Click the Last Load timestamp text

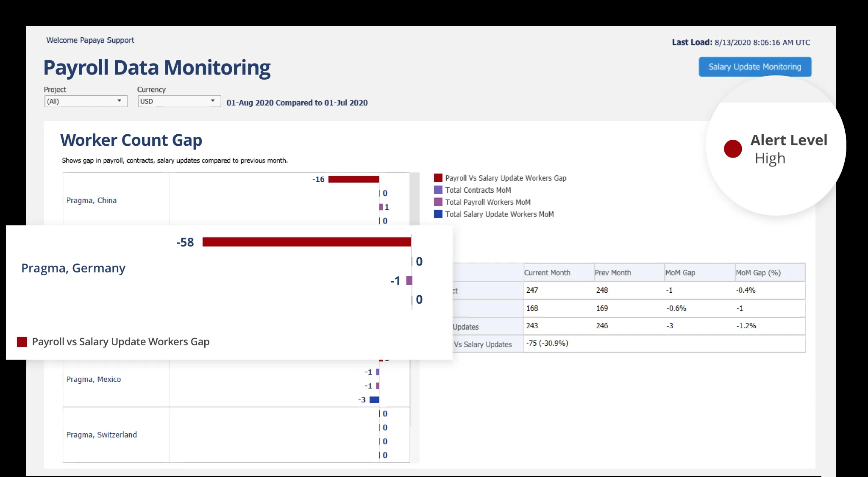coord(741,42)
